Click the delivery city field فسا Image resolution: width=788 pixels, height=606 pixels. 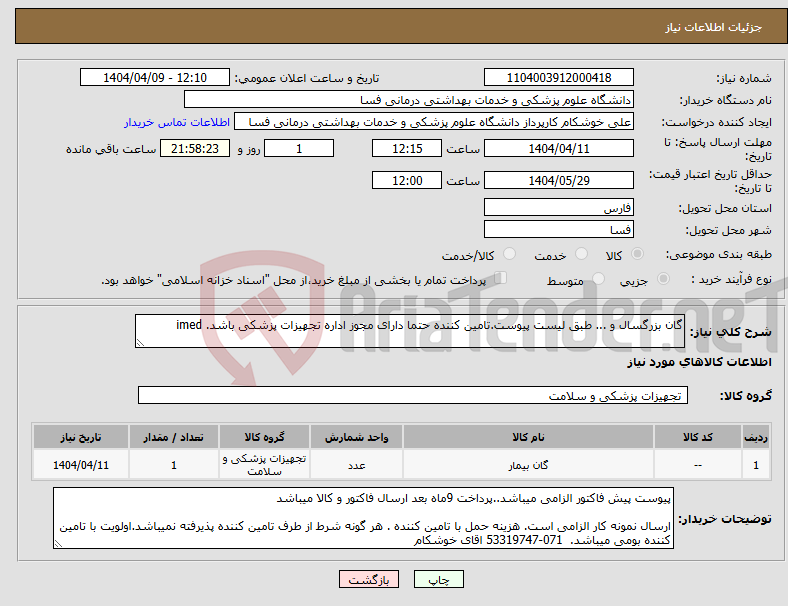(x=558, y=229)
